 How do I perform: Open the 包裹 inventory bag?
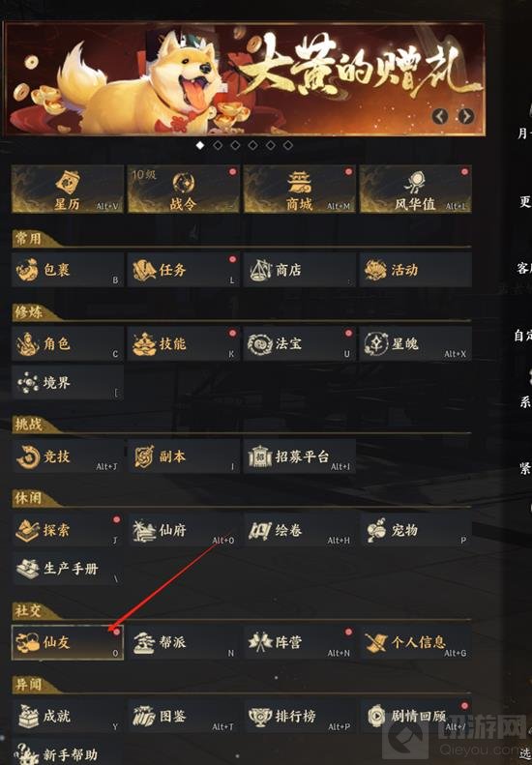coord(68,270)
